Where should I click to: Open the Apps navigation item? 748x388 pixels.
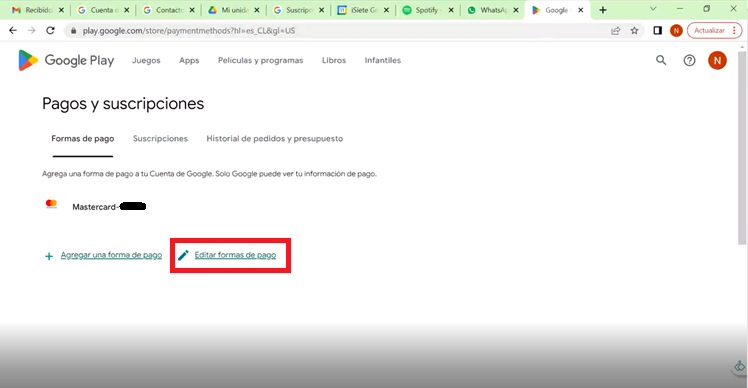pos(189,61)
